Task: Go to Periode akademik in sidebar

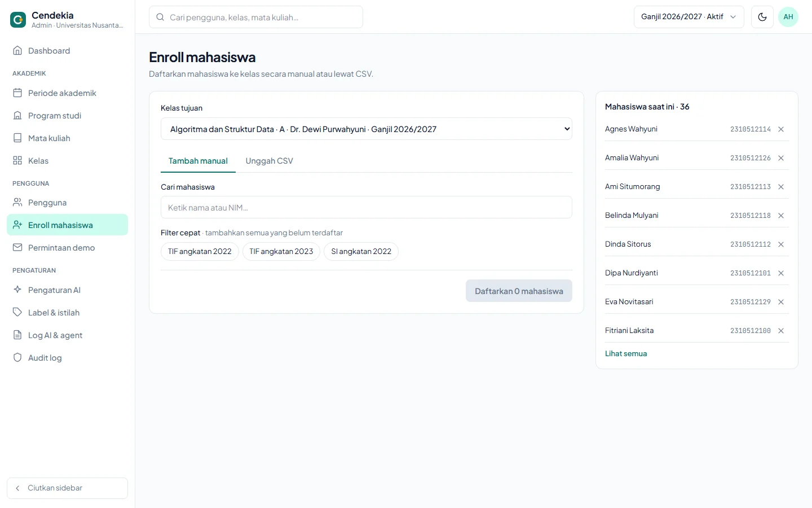Action: point(67,93)
